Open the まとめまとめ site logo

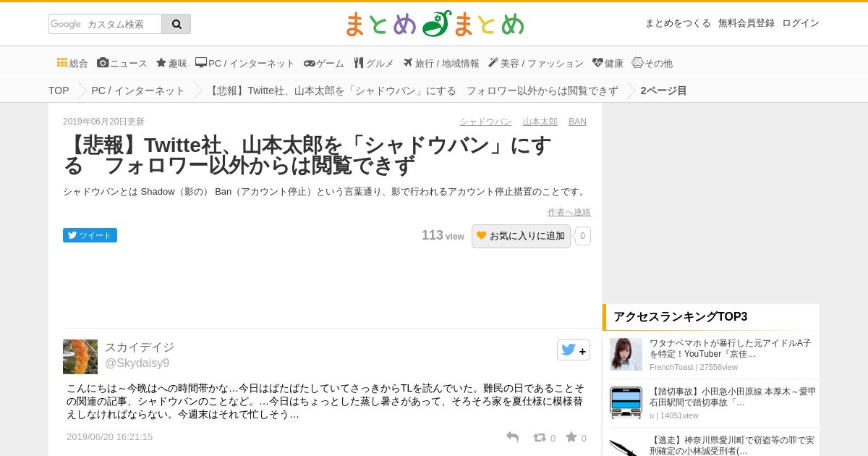click(435, 24)
